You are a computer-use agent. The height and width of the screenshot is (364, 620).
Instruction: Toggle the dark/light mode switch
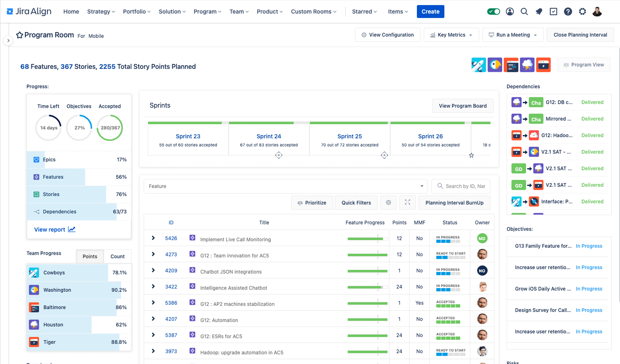pyautogui.click(x=494, y=11)
